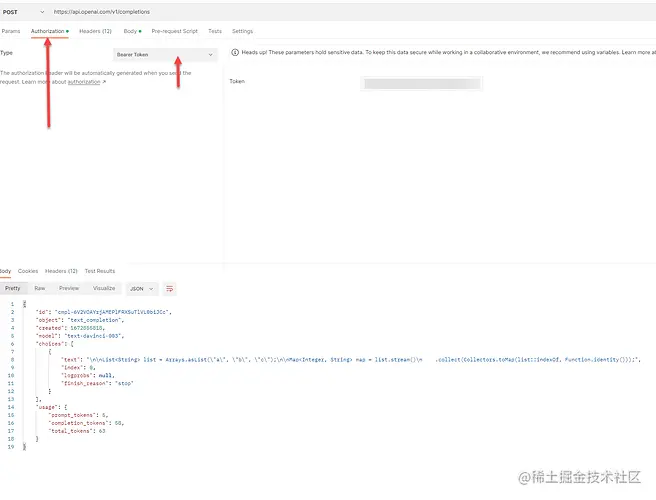This screenshot has height=500, width=656.
Task: Follow the authorization learn more link
Action: point(84,82)
